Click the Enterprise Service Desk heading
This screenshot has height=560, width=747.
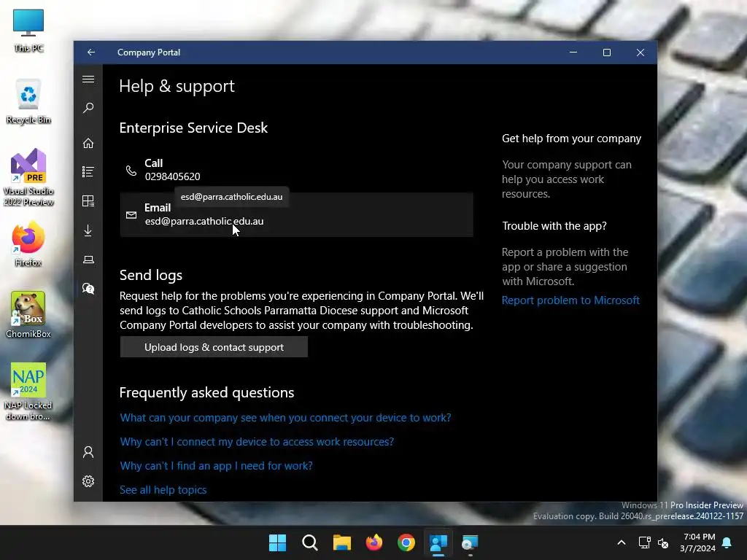pos(193,128)
